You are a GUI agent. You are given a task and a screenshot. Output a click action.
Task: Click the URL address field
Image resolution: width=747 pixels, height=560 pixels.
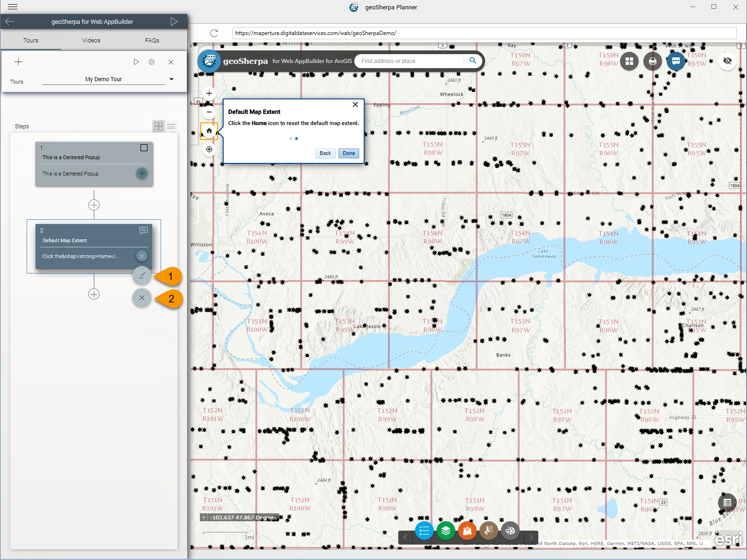pyautogui.click(x=484, y=33)
